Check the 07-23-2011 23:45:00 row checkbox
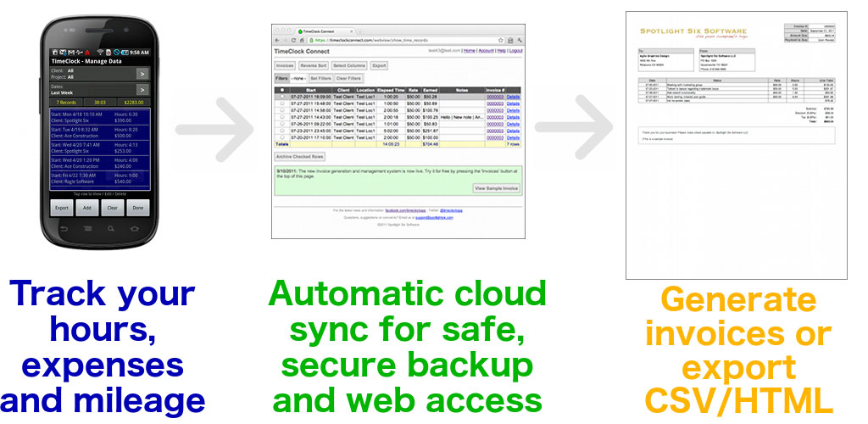 click(281, 131)
